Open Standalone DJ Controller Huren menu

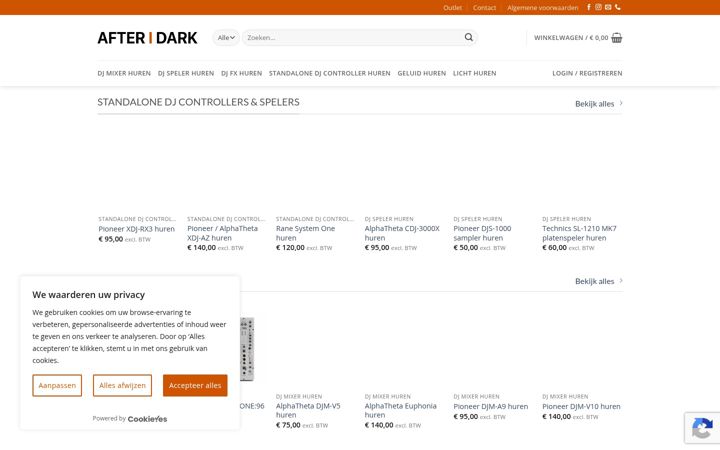[x=330, y=73]
